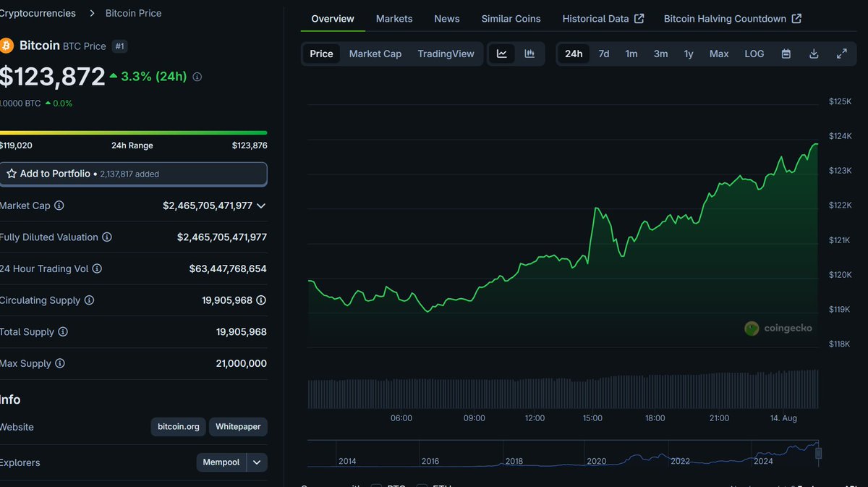
Task: Expand chart to fullscreen
Action: 842,54
